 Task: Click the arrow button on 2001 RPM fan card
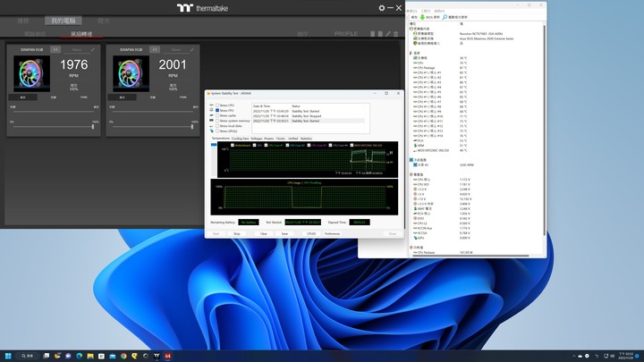click(x=155, y=50)
